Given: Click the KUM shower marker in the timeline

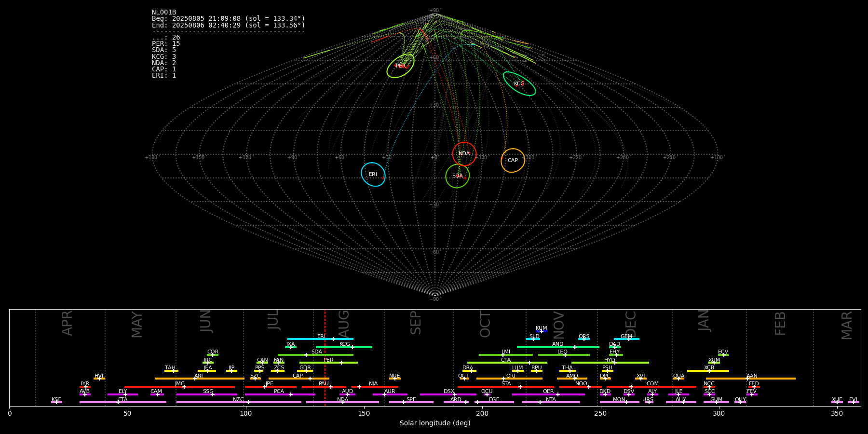Looking at the screenshot, I should 542,331.
